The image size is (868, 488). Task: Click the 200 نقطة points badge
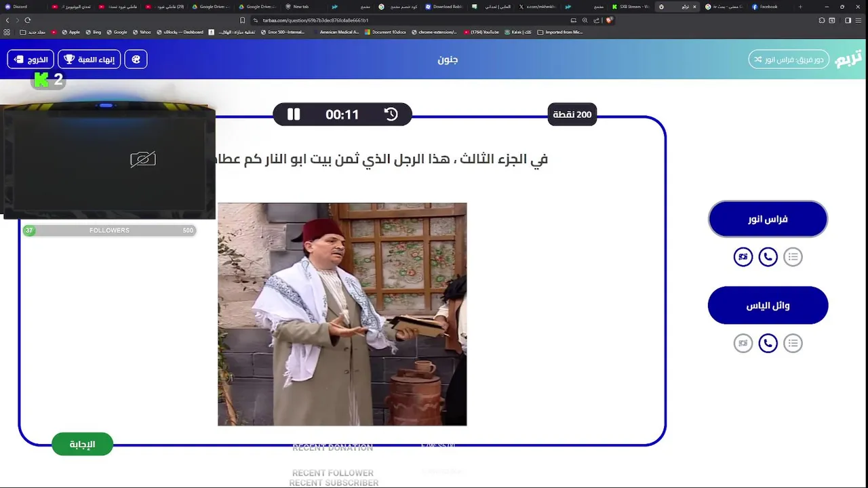coord(572,115)
